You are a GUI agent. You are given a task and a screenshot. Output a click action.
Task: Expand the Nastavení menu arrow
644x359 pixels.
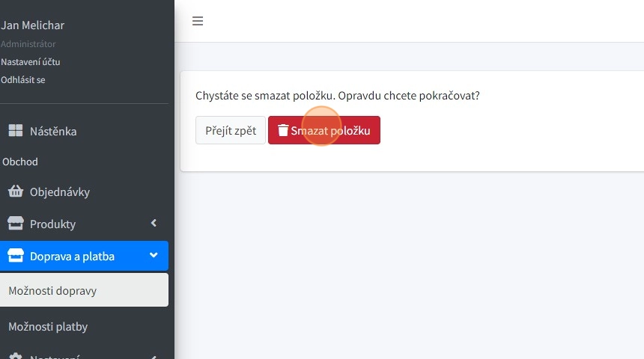point(154,357)
